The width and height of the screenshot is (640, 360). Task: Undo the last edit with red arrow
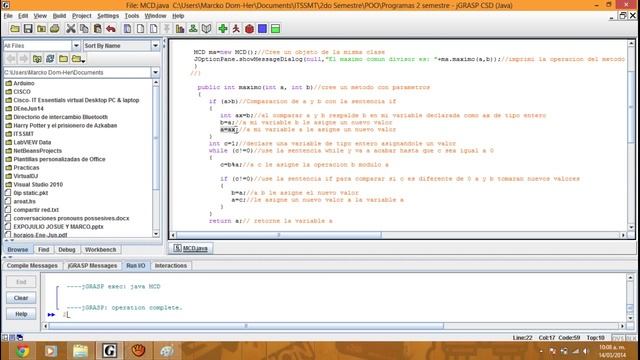(x=111, y=29)
